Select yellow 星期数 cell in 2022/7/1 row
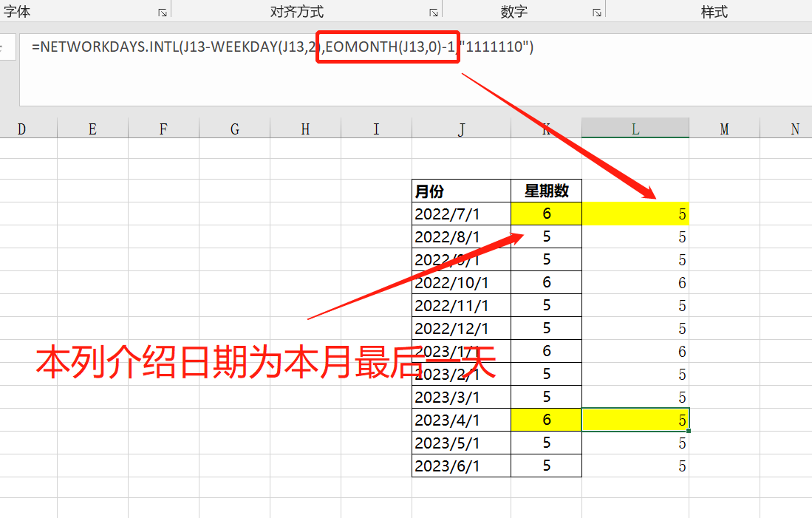 pos(546,214)
